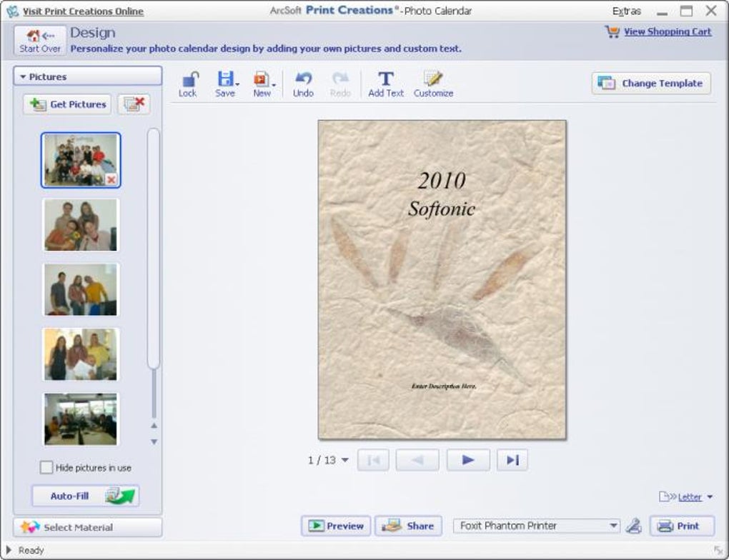Click the red X on the first thumbnail
729x560 pixels.
pyautogui.click(x=111, y=179)
